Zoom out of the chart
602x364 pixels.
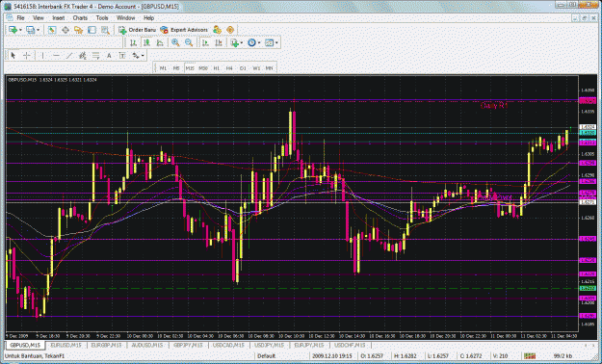click(189, 42)
